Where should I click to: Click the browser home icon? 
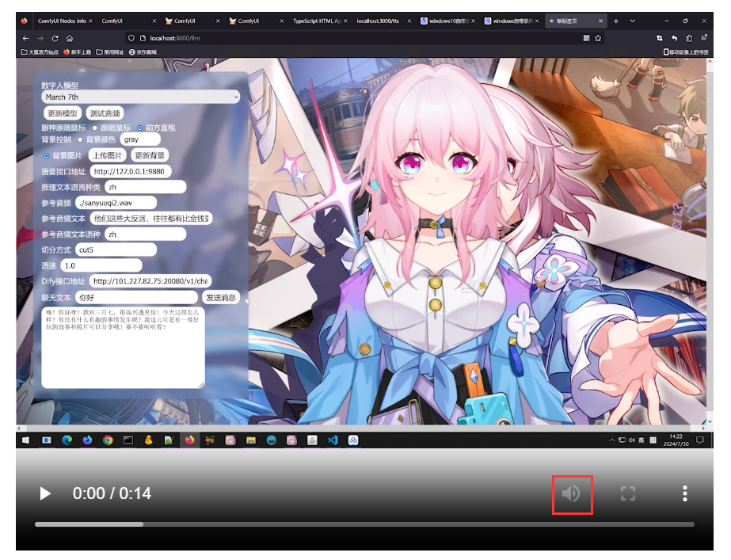pyautogui.click(x=70, y=38)
